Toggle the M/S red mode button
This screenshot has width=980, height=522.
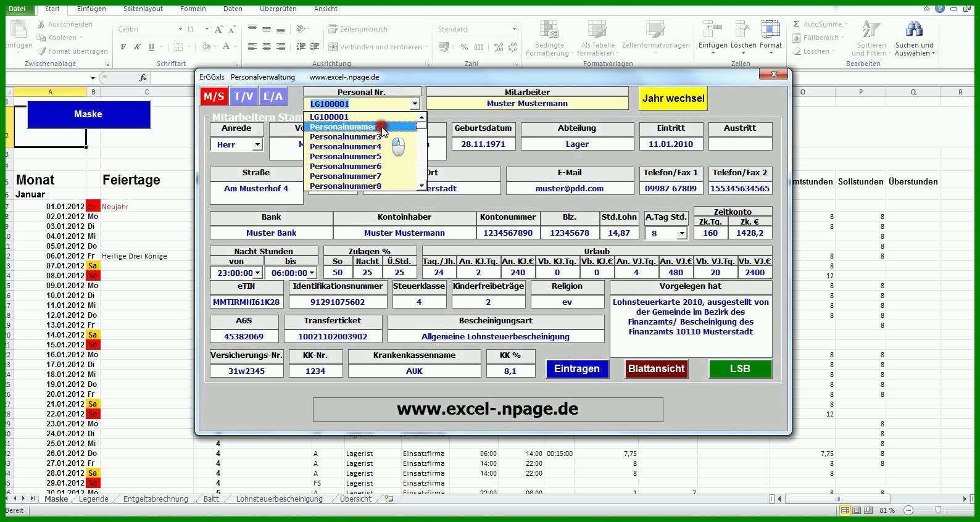point(214,97)
